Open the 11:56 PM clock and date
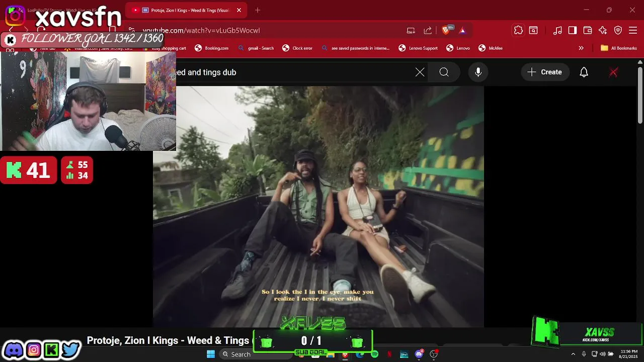The width and height of the screenshot is (644, 362). pyautogui.click(x=629, y=354)
